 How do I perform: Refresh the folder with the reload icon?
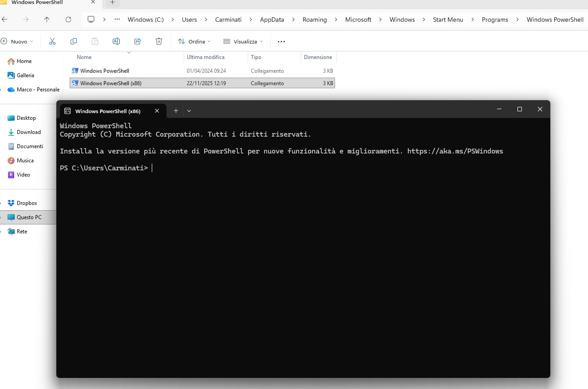[68, 19]
